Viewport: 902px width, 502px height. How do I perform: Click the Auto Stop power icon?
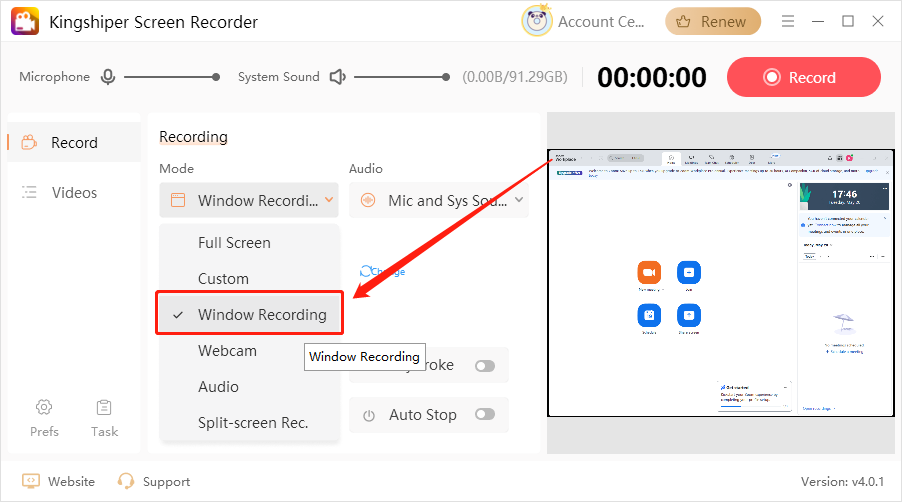click(x=369, y=415)
